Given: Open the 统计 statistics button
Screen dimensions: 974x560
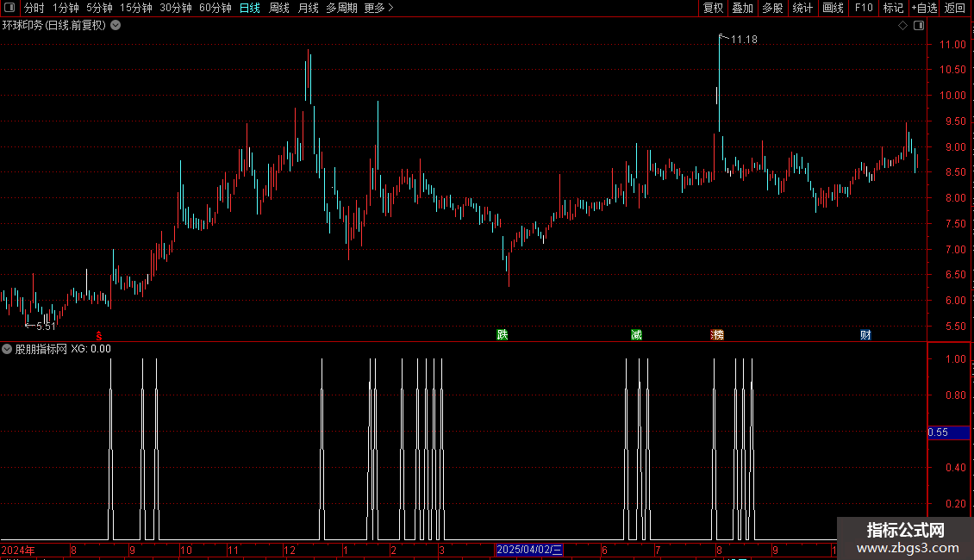Looking at the screenshot, I should [x=802, y=8].
